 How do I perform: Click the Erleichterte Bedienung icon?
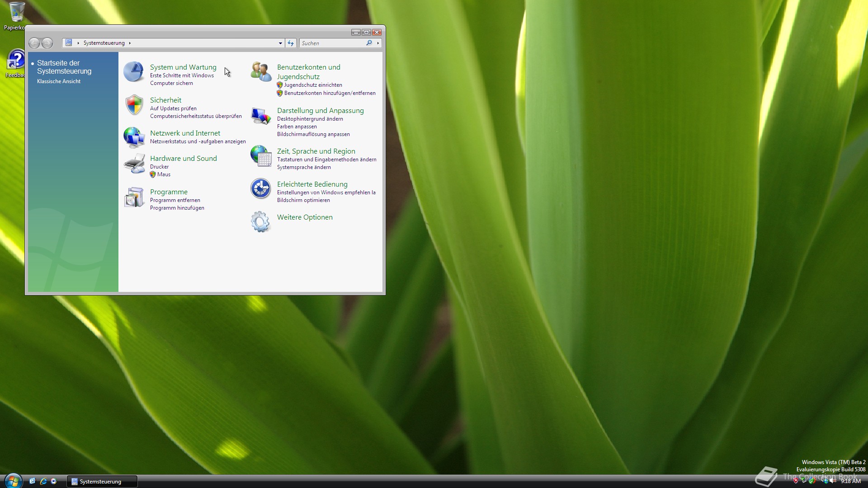pos(261,188)
